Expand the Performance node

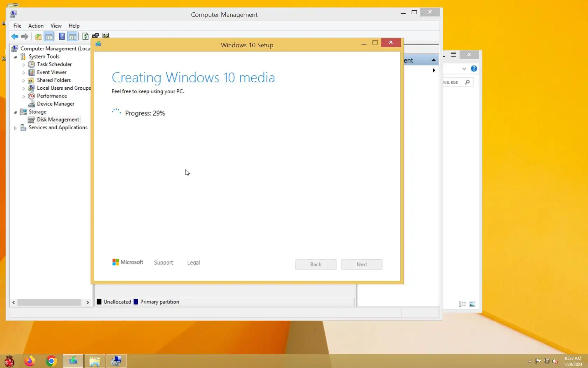click(x=24, y=96)
